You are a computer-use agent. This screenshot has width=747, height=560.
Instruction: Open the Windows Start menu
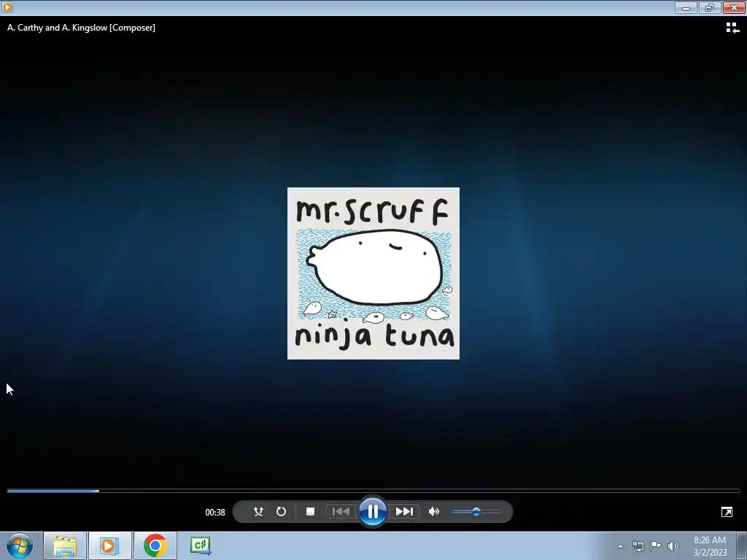point(20,545)
